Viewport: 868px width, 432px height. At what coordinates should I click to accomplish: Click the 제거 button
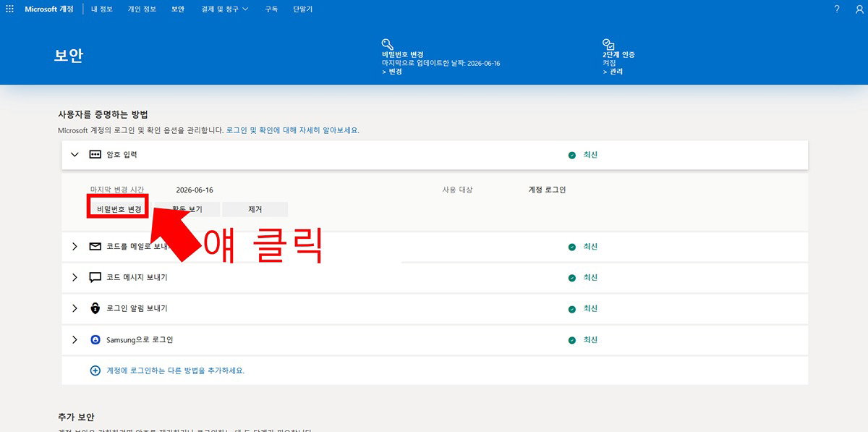point(255,210)
